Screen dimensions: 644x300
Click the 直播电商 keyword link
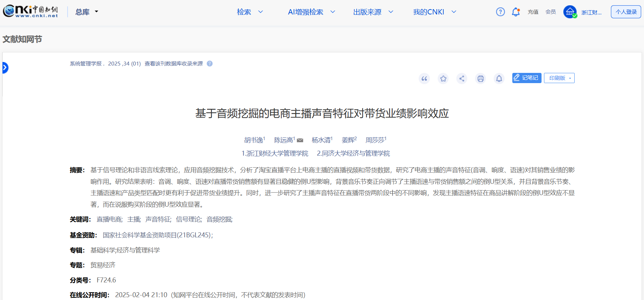tap(109, 219)
